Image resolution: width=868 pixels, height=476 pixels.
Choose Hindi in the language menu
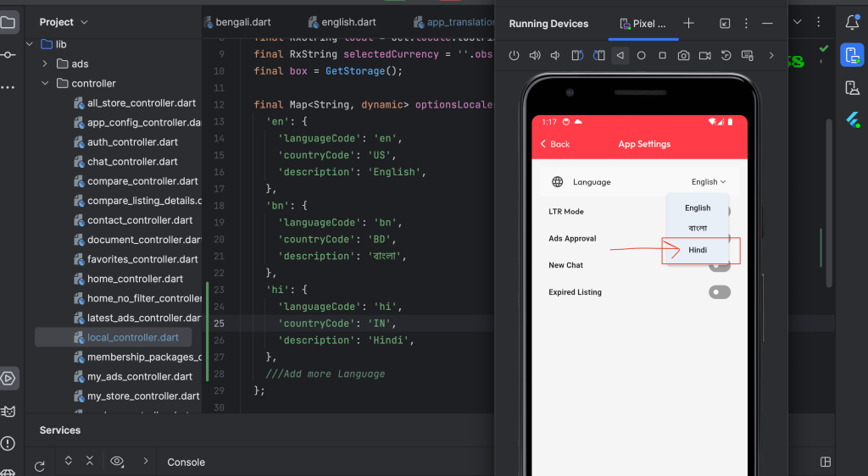[698, 250]
